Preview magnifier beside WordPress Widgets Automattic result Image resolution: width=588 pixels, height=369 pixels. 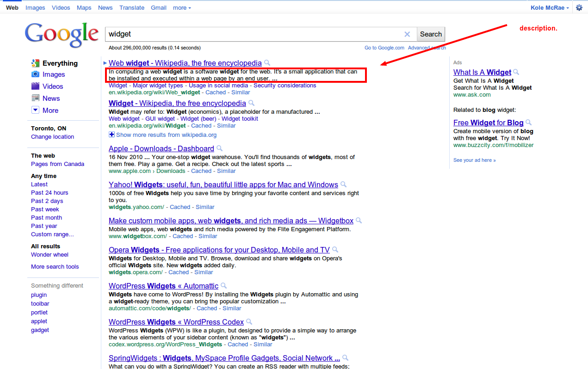point(223,286)
